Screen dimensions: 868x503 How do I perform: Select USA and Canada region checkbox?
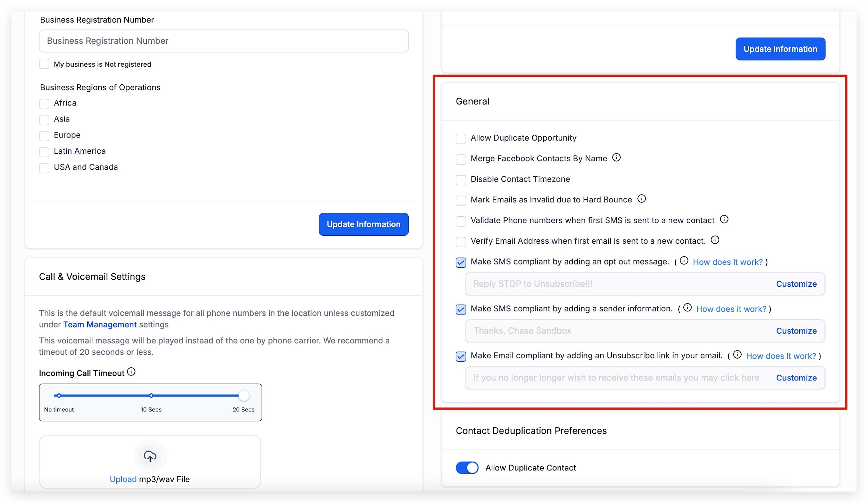44,168
